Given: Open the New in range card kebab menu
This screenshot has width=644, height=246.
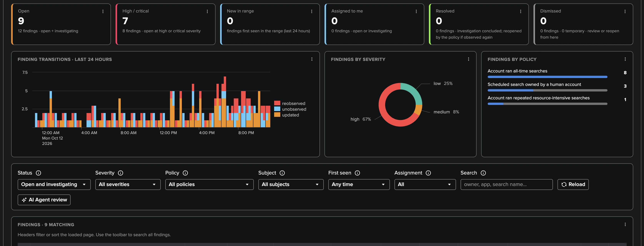Looking at the screenshot, I should tap(311, 12).
